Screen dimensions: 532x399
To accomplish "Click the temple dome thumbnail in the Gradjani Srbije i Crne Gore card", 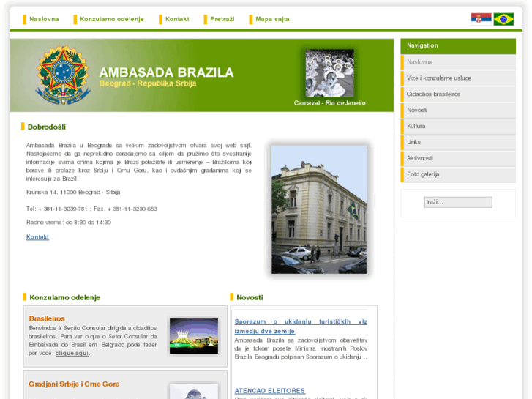I will click(x=194, y=392).
